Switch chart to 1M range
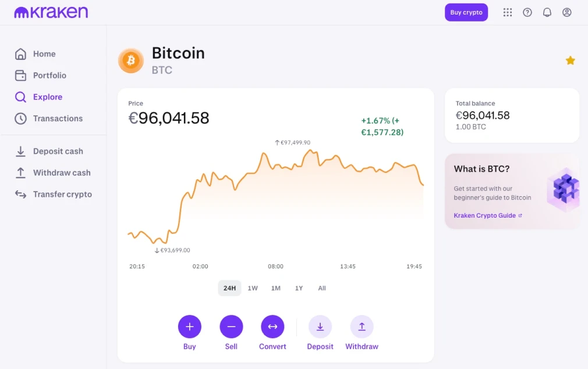Image resolution: width=588 pixels, height=369 pixels. pyautogui.click(x=276, y=288)
